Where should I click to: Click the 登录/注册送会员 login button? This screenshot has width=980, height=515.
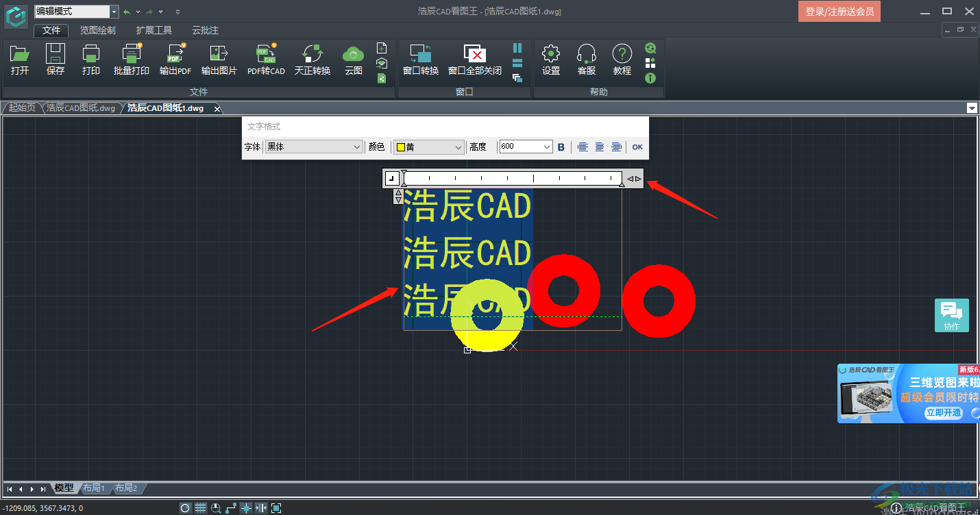point(839,12)
